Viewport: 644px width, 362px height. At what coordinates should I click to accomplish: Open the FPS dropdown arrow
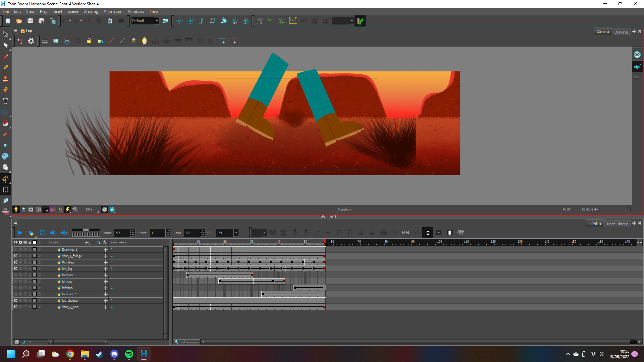coord(236,233)
